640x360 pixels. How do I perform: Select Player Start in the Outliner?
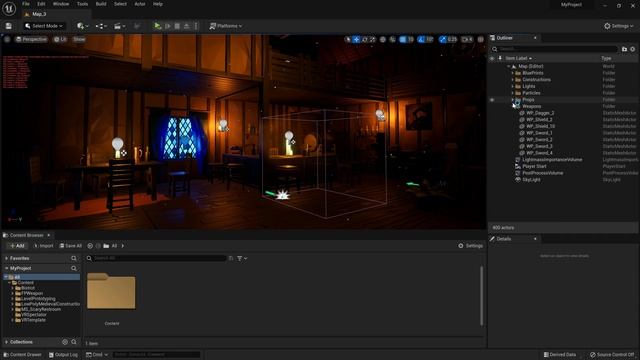tap(534, 167)
